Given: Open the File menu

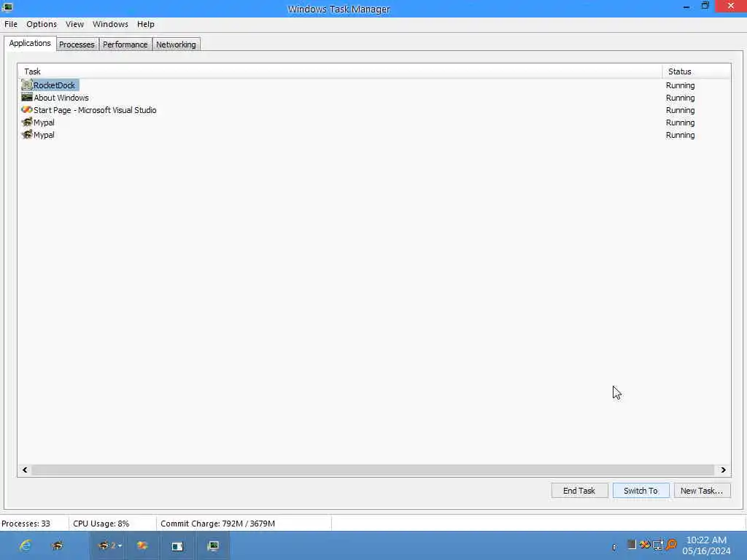Looking at the screenshot, I should coord(11,24).
